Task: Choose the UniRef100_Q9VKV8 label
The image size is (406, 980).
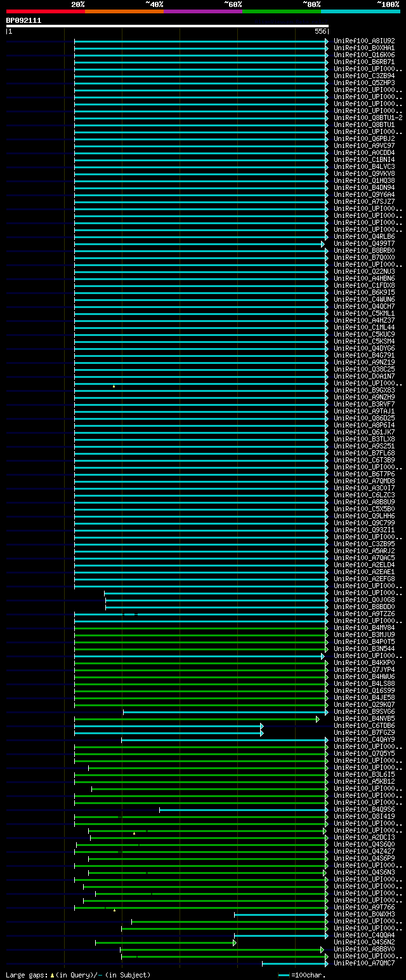Action: tap(364, 174)
